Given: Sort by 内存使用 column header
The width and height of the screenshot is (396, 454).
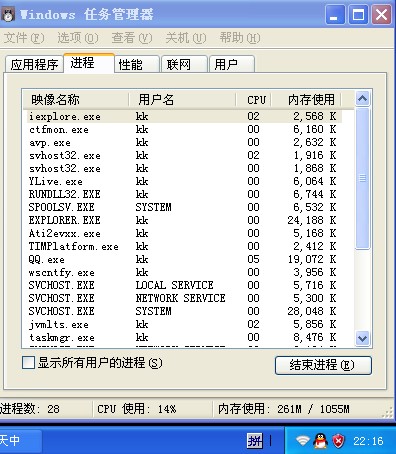Looking at the screenshot, I should (306, 99).
